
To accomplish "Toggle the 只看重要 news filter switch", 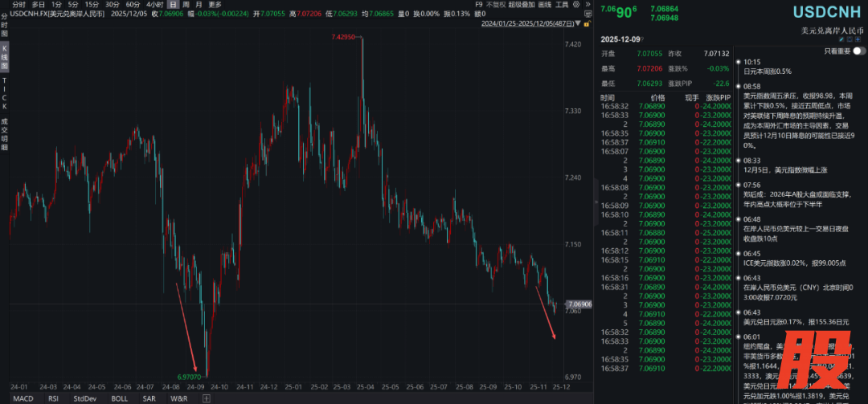I will (x=859, y=51).
